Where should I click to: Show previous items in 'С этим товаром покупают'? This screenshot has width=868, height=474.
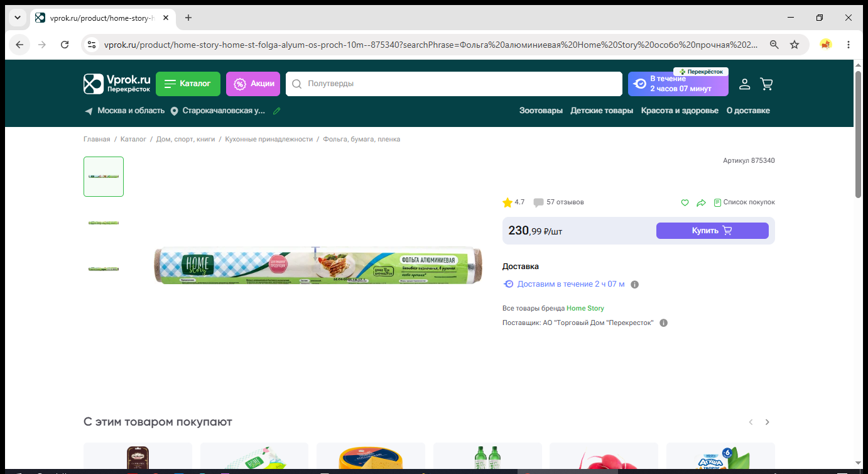(x=751, y=422)
